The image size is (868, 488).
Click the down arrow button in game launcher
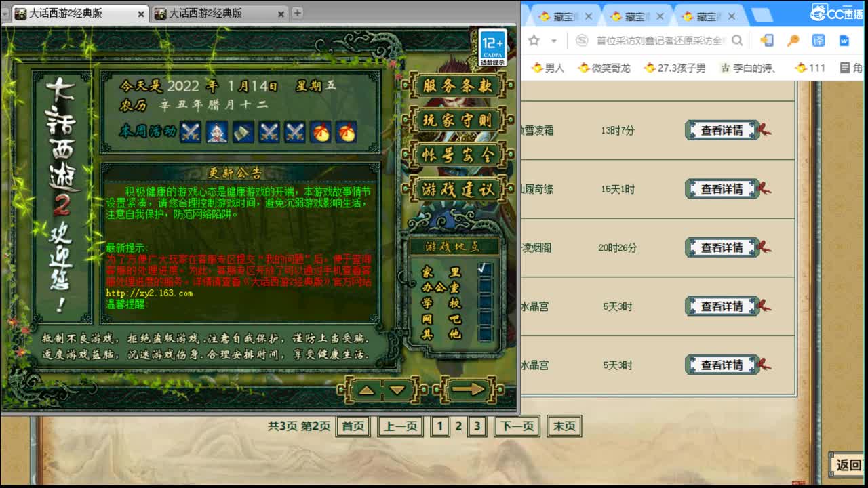(x=397, y=390)
